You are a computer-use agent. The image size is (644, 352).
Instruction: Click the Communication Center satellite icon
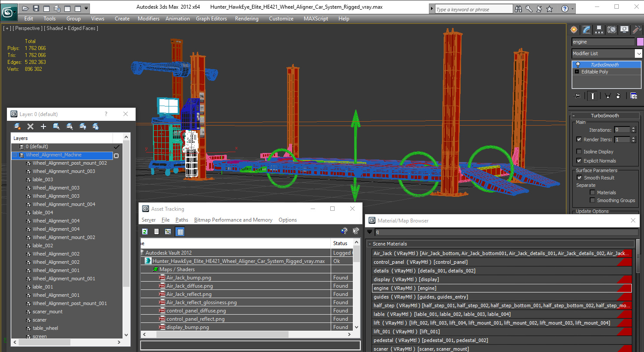[x=539, y=9]
